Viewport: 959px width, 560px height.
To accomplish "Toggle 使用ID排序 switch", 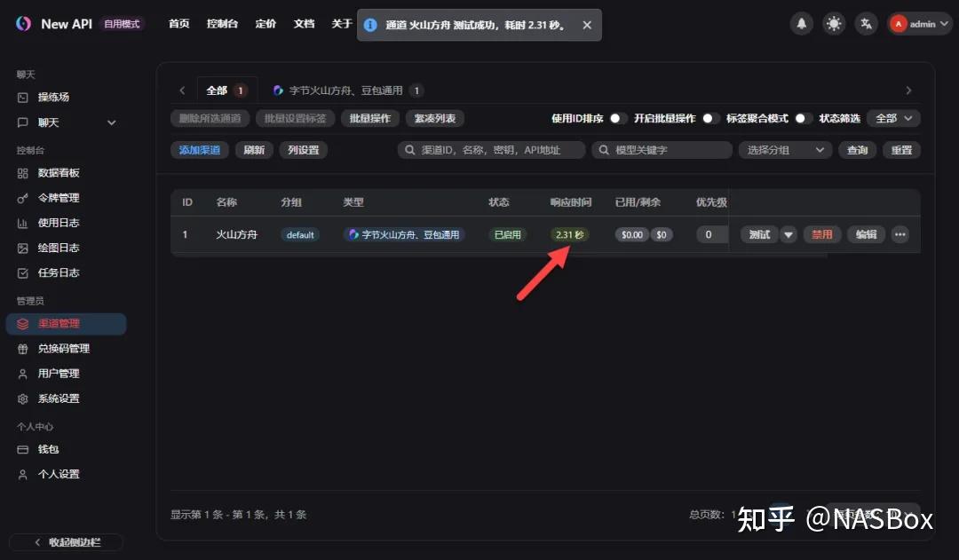I will (x=618, y=119).
